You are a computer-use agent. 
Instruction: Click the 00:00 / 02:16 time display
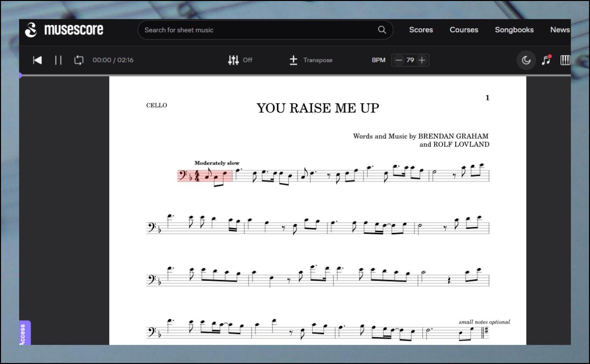pyautogui.click(x=113, y=60)
